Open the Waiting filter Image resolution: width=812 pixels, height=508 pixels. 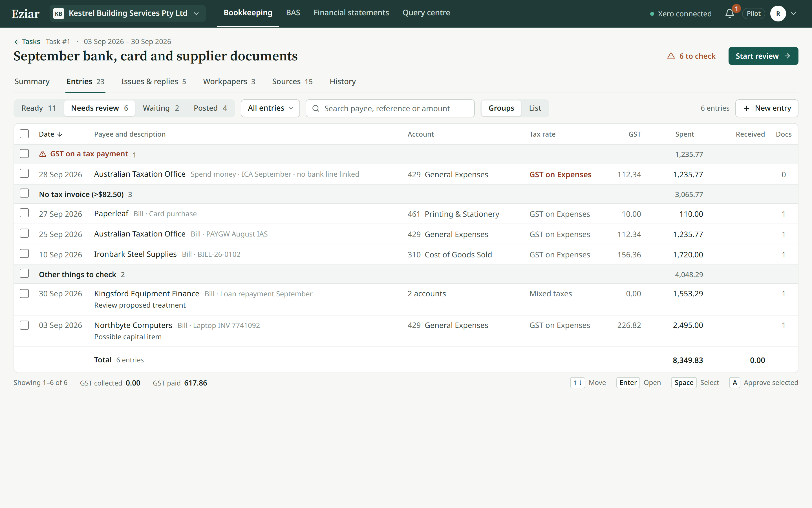pos(161,108)
